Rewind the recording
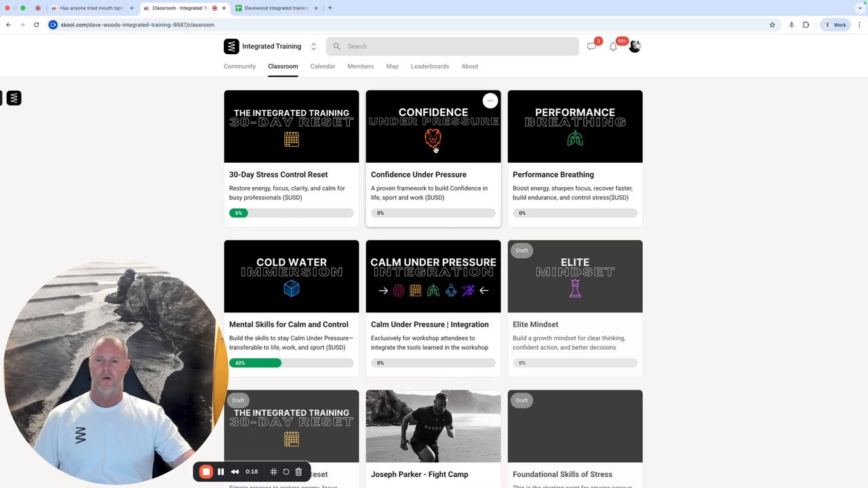 [235, 472]
